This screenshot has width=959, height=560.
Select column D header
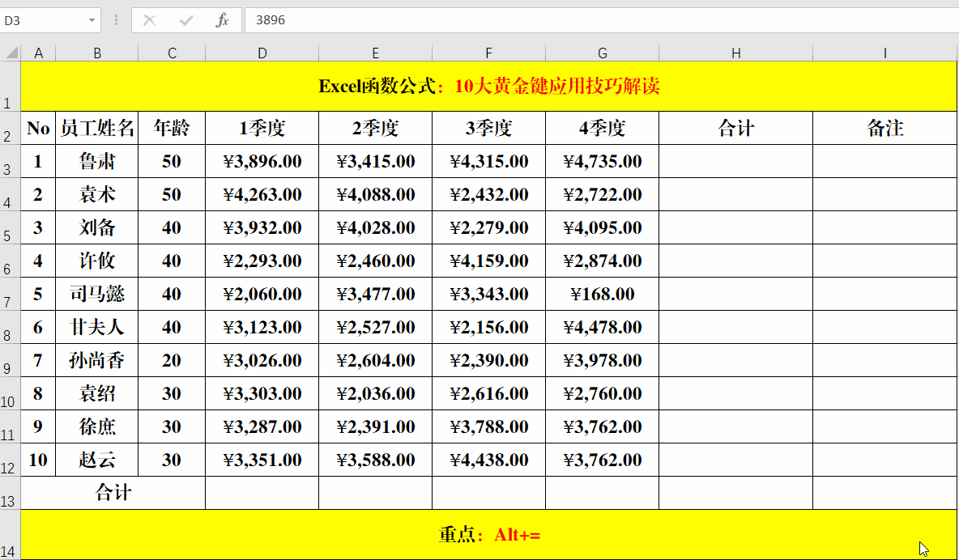coord(262,53)
